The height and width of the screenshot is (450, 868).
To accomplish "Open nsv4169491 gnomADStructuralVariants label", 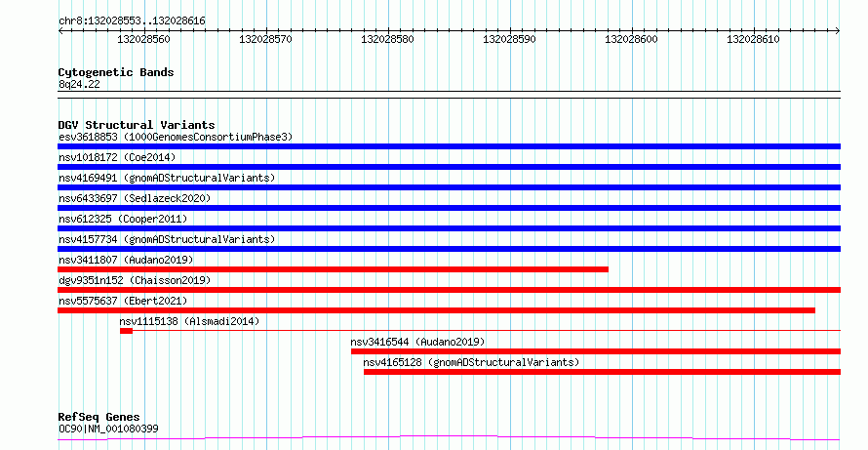I will [x=167, y=178].
